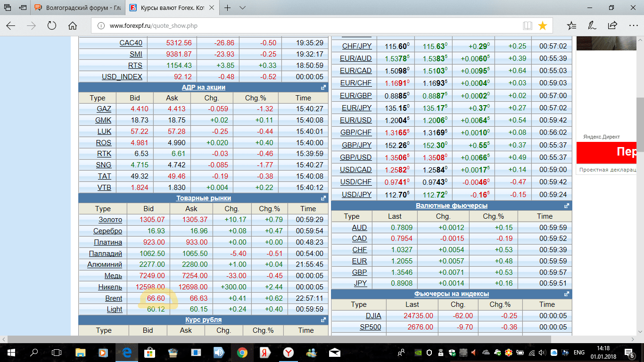Open the EUR/USD currency pair link
This screenshot has width=644, height=362.
coord(356,120)
